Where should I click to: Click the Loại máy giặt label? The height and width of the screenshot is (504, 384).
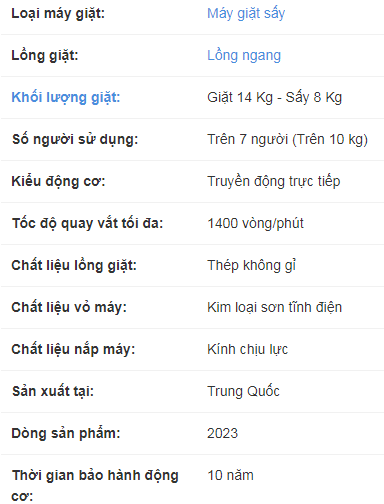click(58, 14)
